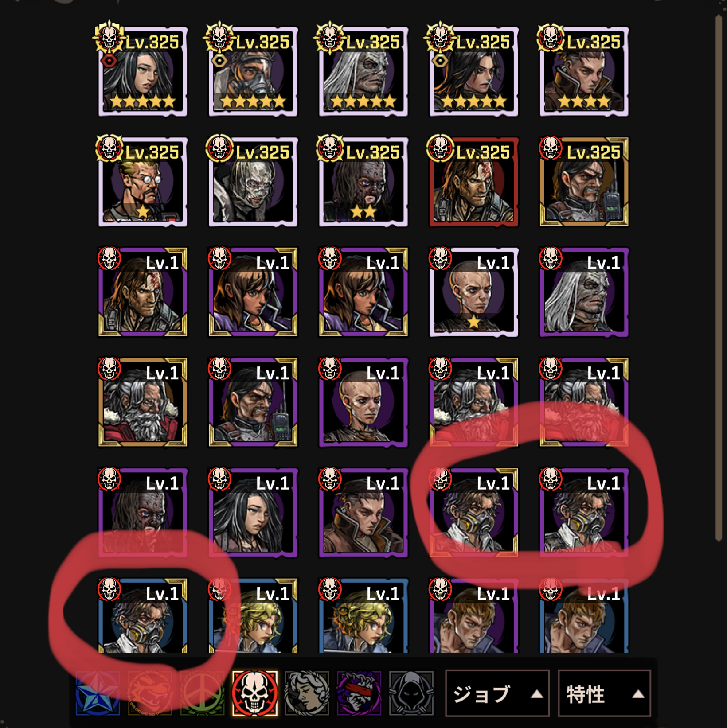Select the gray woman profile faction filter
The image size is (727, 728).
tap(307, 693)
